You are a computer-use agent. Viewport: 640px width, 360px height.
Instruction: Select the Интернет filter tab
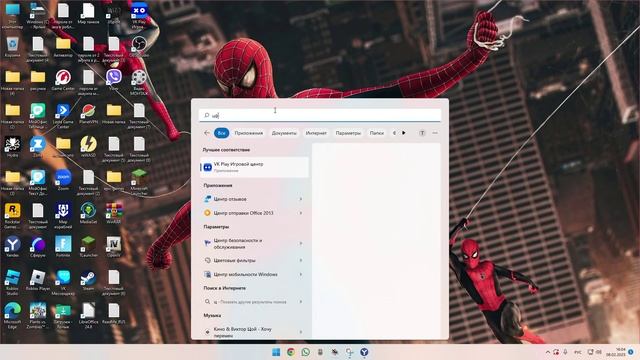pos(316,133)
